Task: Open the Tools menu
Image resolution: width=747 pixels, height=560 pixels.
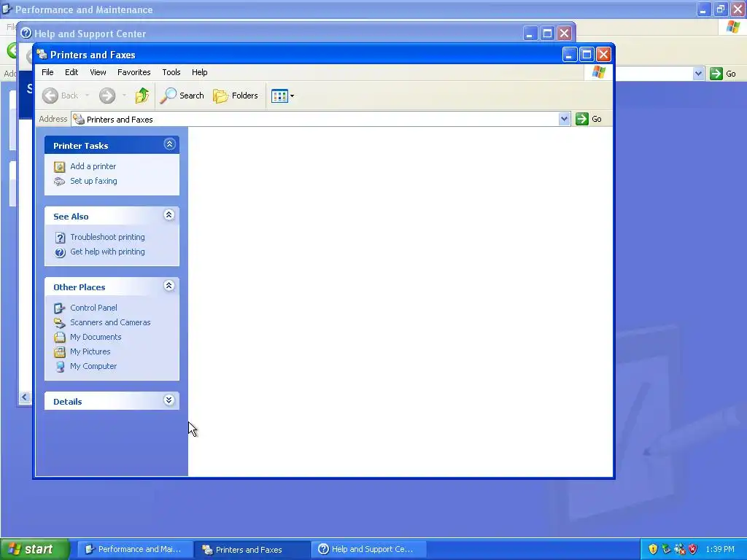Action: [171, 72]
